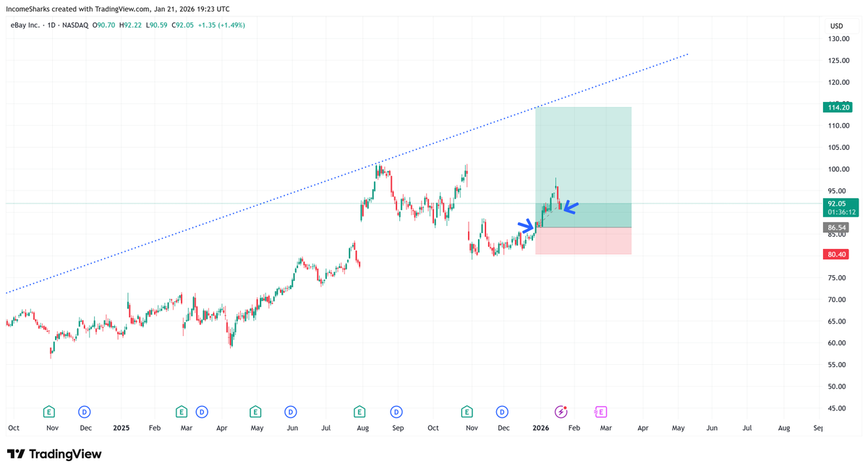Click the NASDAQ exchange label
This screenshot has width=868, height=472.
(75, 25)
